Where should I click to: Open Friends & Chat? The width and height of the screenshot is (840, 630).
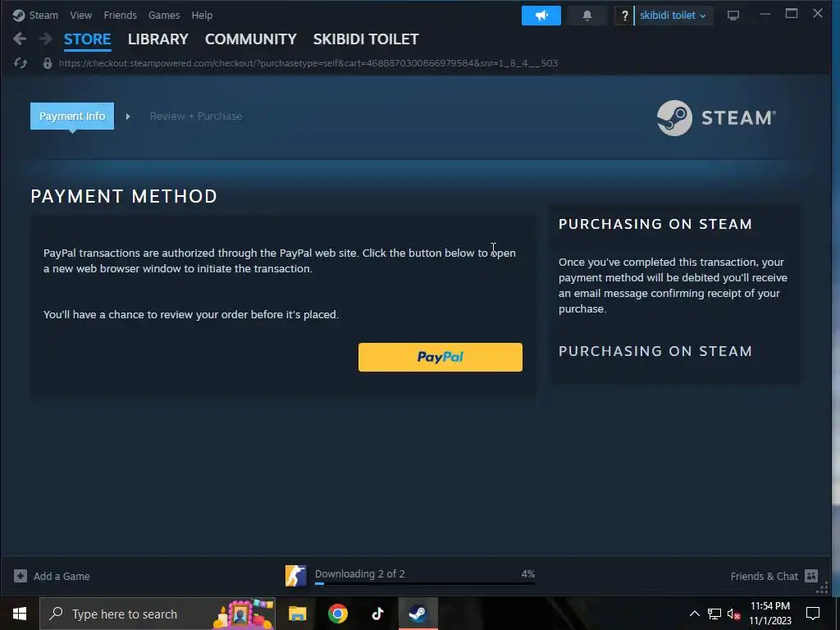[x=764, y=577]
